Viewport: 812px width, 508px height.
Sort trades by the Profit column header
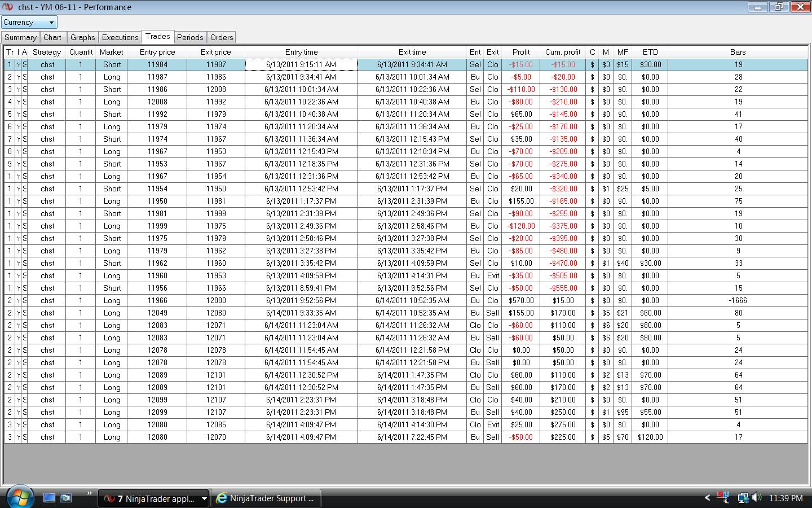[521, 52]
